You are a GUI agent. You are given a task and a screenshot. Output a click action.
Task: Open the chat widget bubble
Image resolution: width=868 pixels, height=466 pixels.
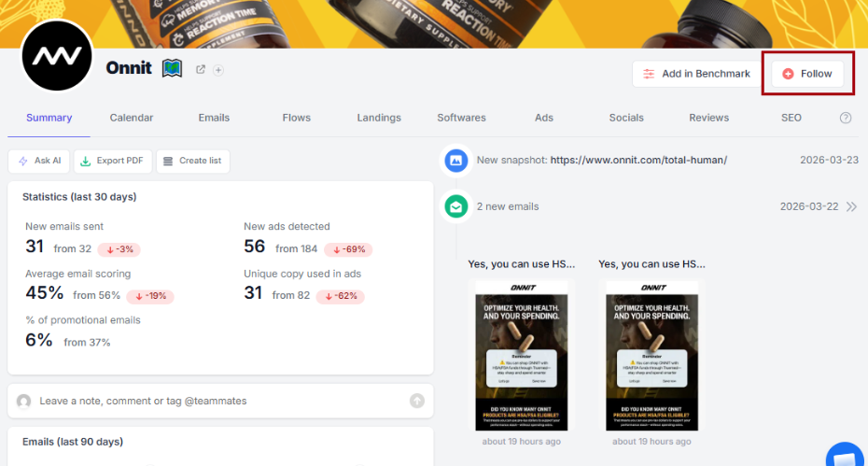(x=846, y=457)
